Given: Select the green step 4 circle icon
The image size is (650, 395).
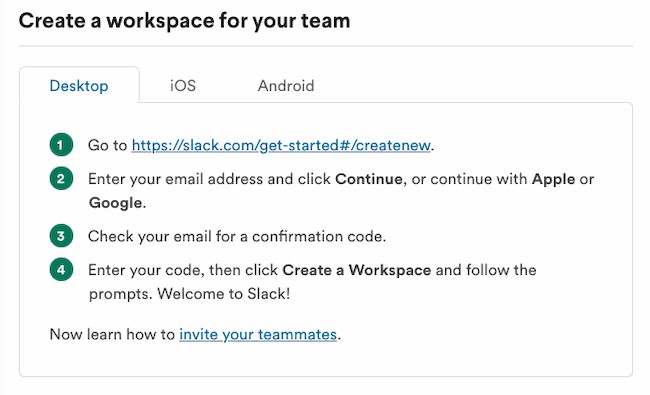Looking at the screenshot, I should pos(61,269).
